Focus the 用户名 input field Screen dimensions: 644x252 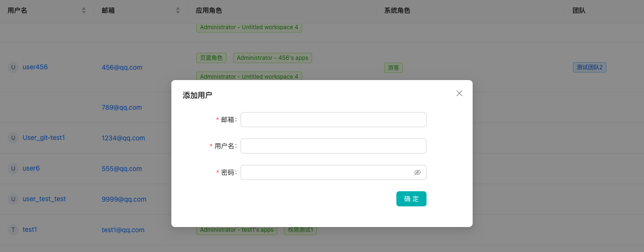(333, 146)
